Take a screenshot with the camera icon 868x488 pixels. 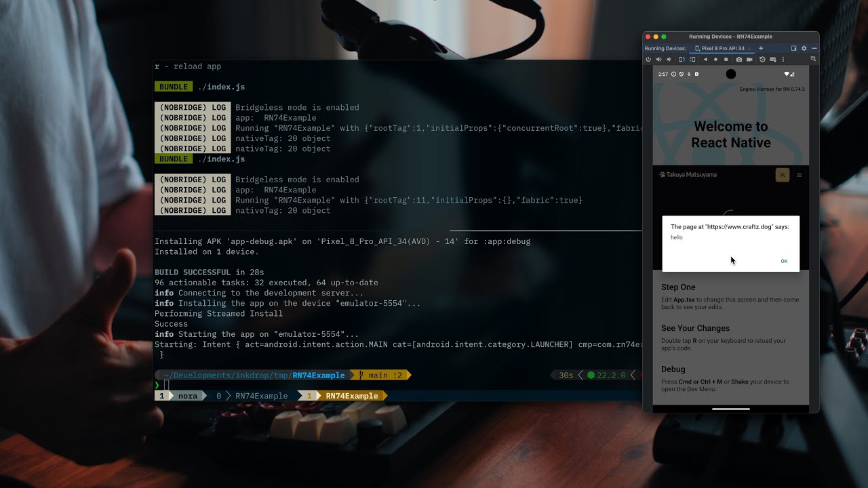pyautogui.click(x=738, y=59)
